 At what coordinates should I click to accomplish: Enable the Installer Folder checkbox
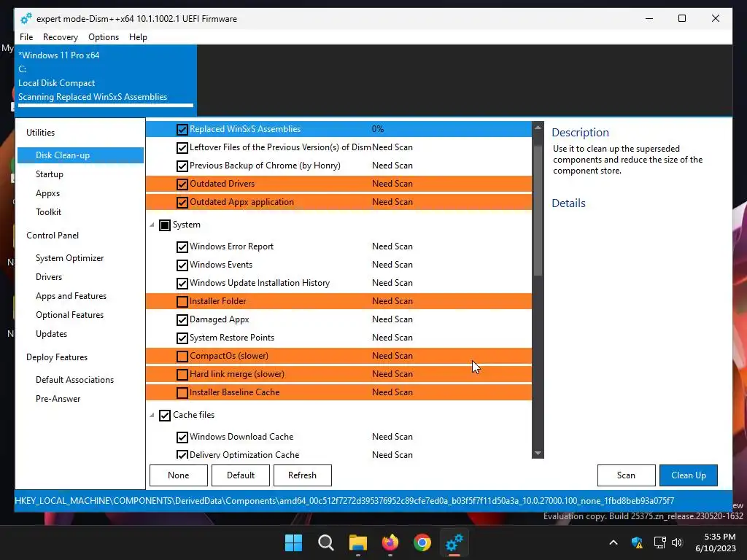pyautogui.click(x=182, y=301)
